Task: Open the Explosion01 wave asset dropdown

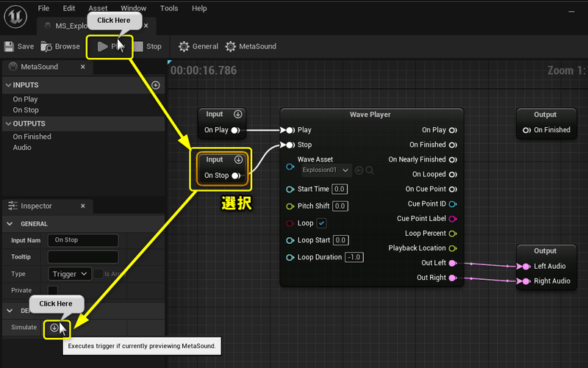Action: 326,170
